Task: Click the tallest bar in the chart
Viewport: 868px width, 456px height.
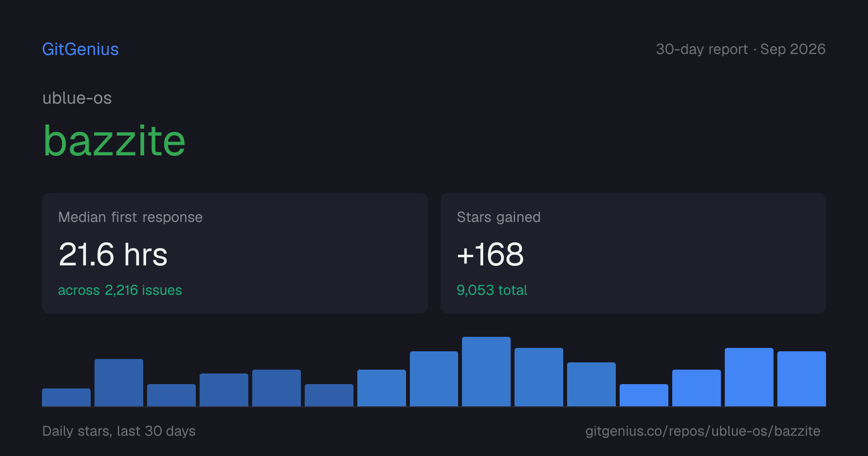Action: [x=486, y=372]
